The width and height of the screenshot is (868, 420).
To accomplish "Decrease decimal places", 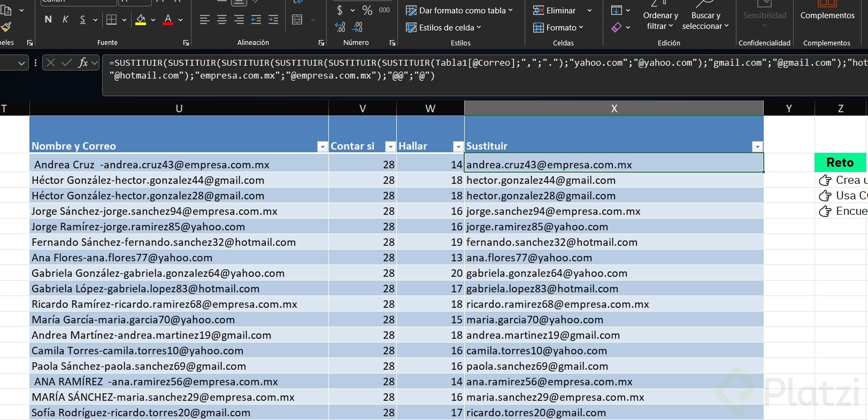I will tap(357, 27).
